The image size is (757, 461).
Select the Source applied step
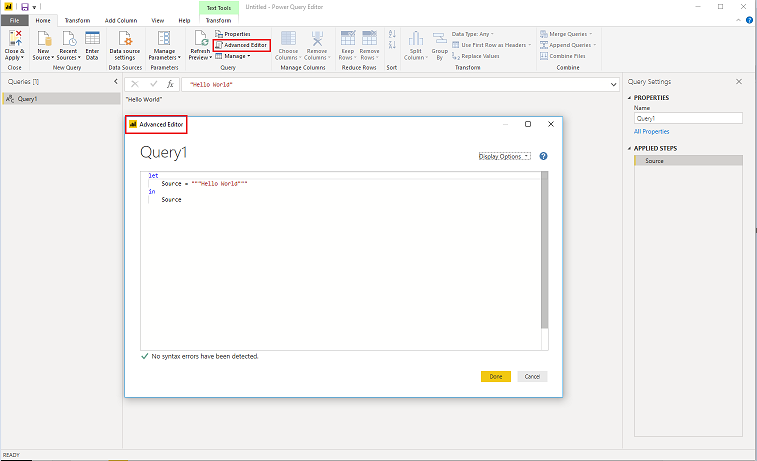[x=688, y=160]
